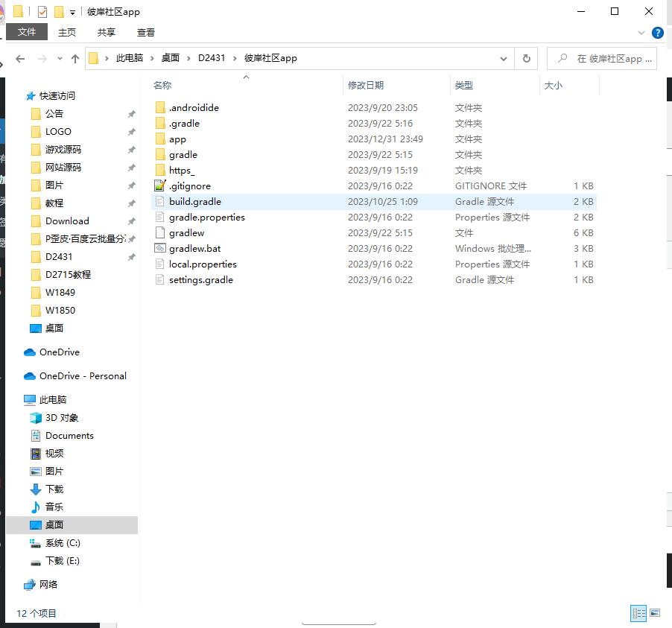672x628 pixels.
Task: Open the 查看 ribbon tab
Action: click(x=146, y=32)
